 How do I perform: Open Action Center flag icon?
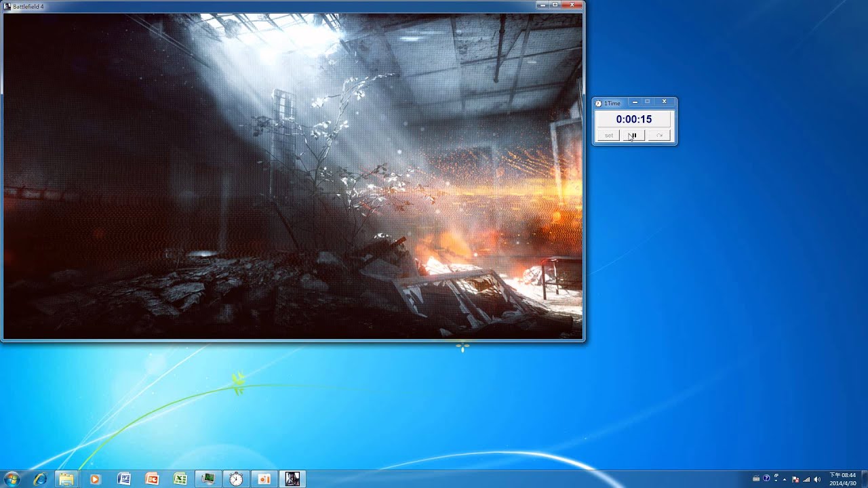(795, 479)
